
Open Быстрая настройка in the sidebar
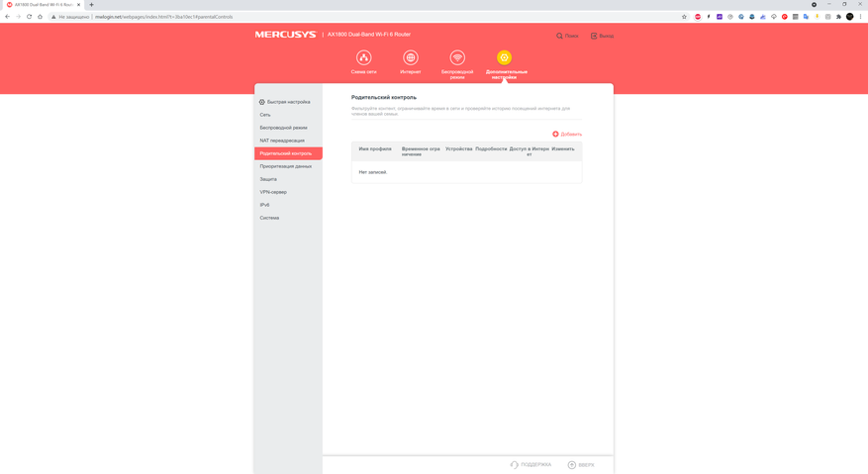point(287,102)
